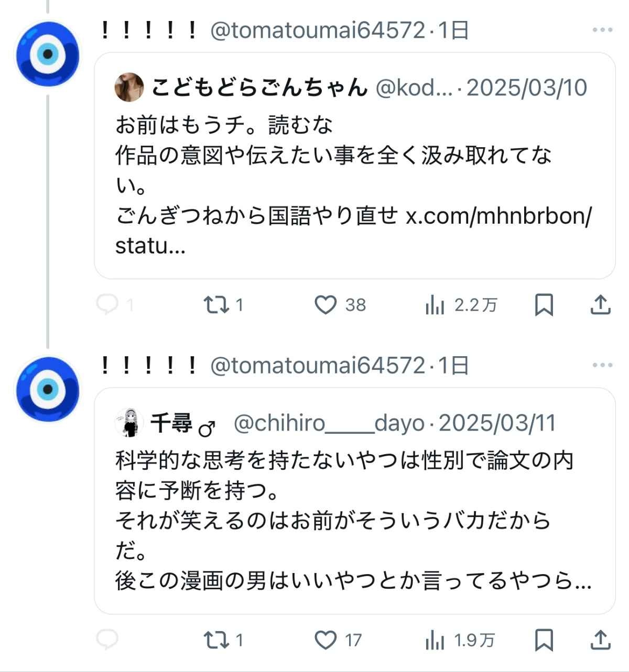Screen dimensions: 629x672
Task: Open more options for the first tweet
Action: pos(602,30)
